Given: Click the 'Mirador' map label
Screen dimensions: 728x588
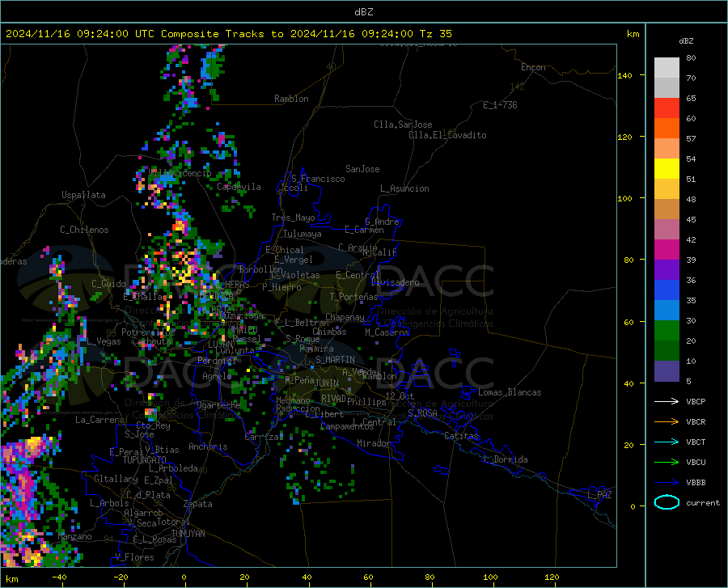Looking at the screenshot, I should coord(373,443).
